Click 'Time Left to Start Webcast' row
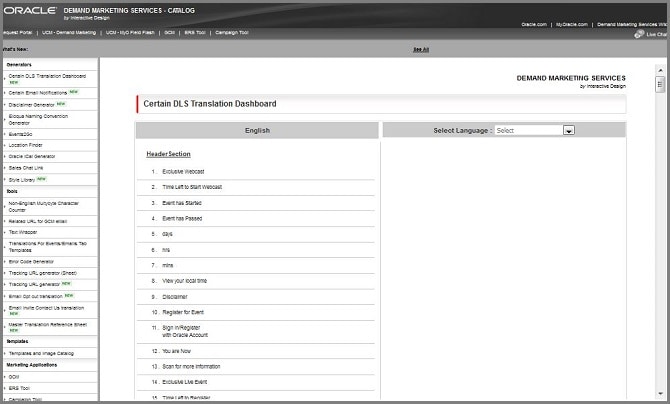Viewport: 670px width, 404px height. point(256,187)
